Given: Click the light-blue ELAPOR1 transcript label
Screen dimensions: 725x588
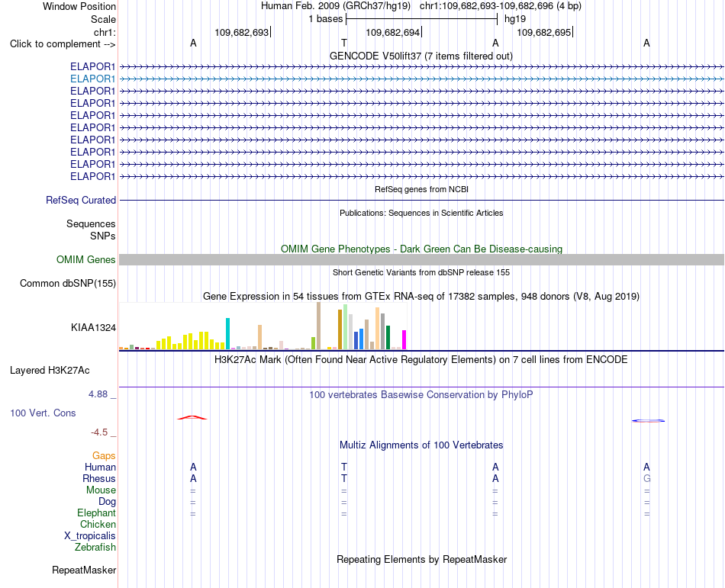Looking at the screenshot, I should click(x=92, y=79).
